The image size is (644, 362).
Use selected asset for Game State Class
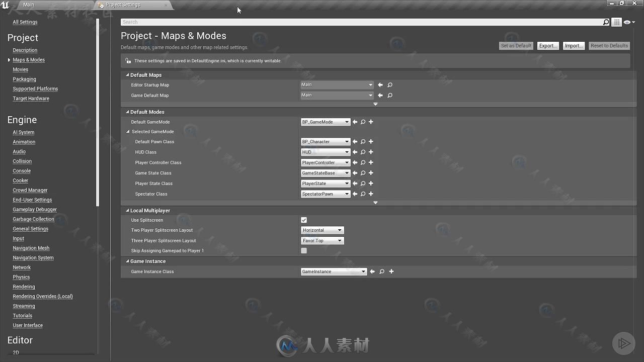click(x=355, y=173)
